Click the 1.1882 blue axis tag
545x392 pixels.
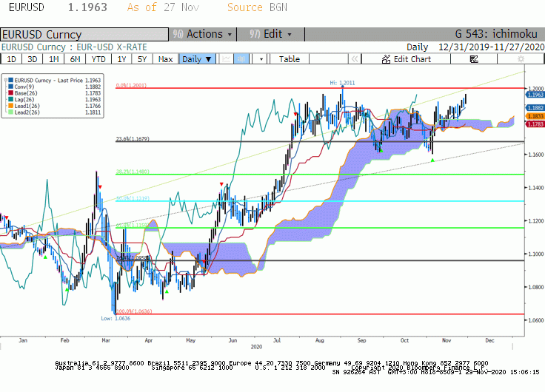point(535,108)
